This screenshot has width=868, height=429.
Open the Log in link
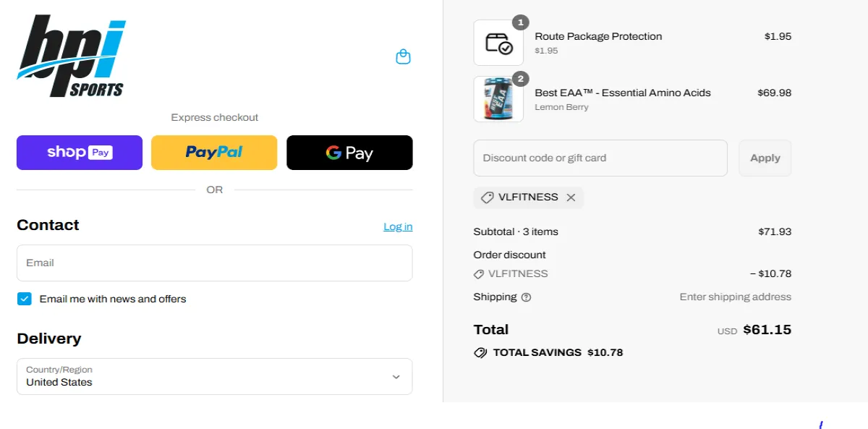(398, 226)
